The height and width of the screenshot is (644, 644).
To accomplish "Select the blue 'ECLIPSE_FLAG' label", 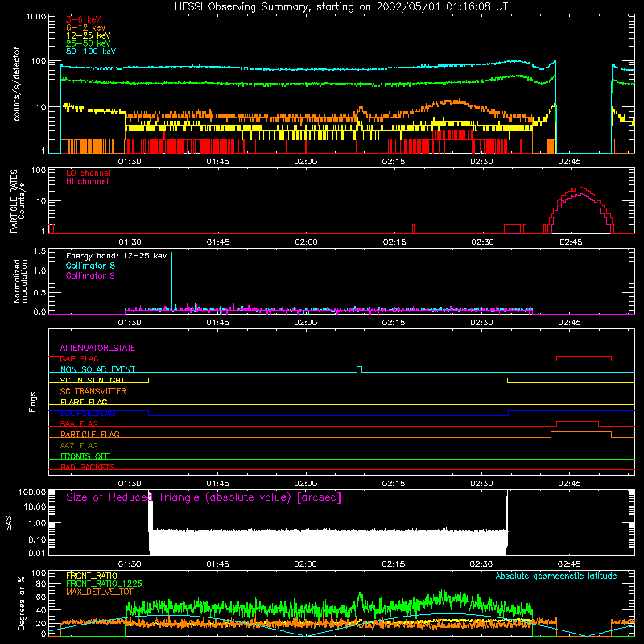I will point(88,413).
